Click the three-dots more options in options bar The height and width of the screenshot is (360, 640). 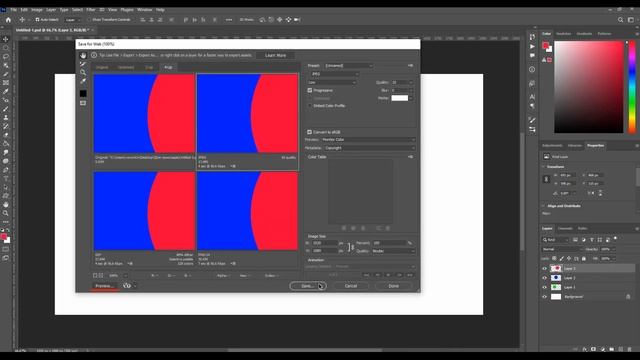click(229, 20)
